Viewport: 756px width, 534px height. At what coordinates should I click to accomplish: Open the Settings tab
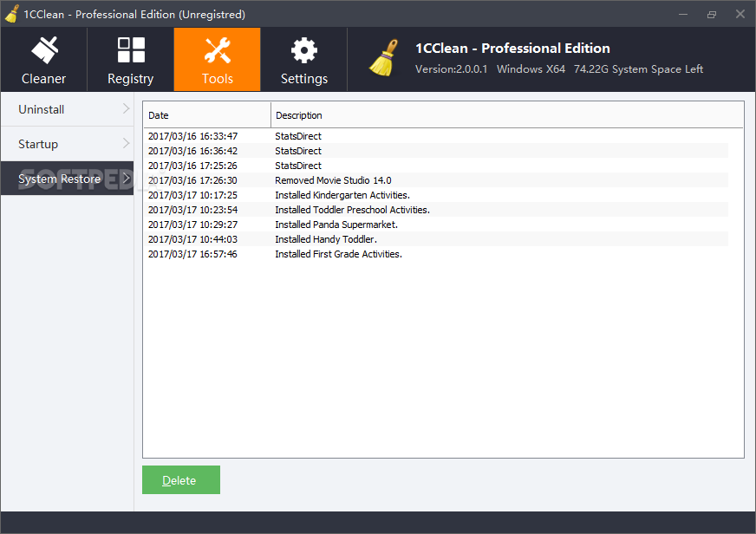[x=304, y=59]
